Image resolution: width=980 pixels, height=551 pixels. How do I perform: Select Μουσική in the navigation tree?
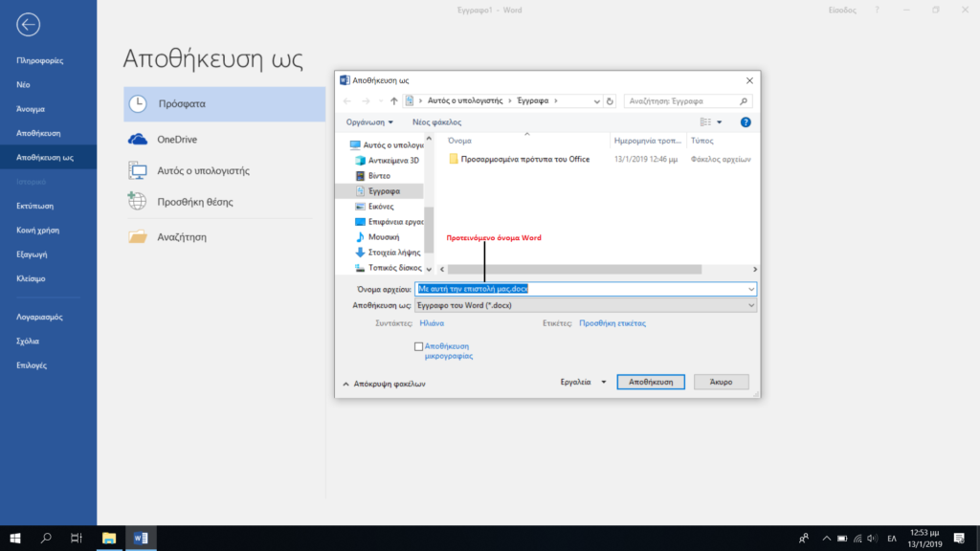[x=378, y=237]
